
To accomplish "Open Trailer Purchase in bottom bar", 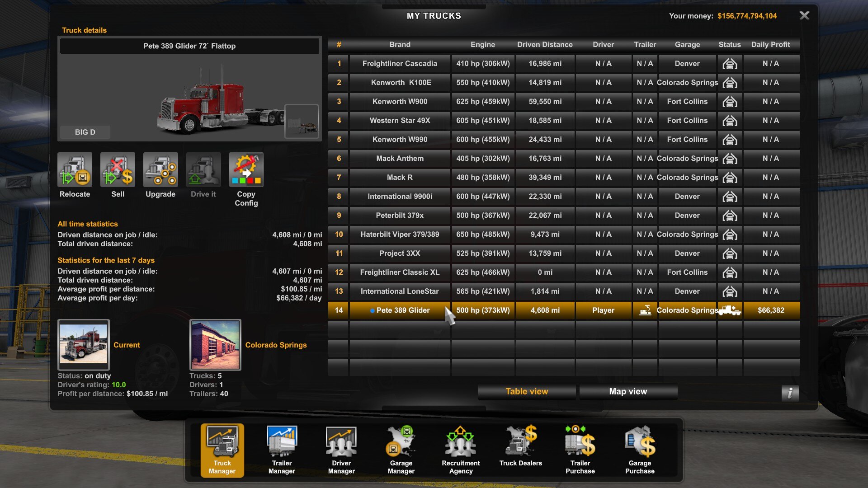I will point(580,450).
